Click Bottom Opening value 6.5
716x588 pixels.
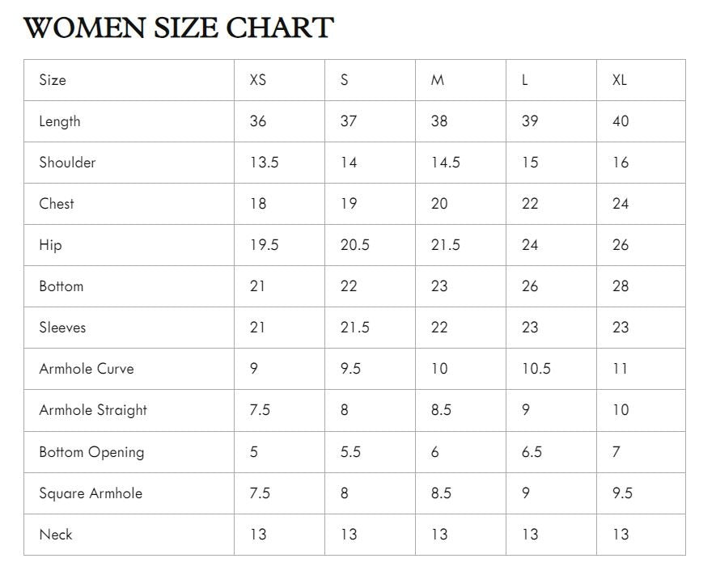click(x=532, y=452)
